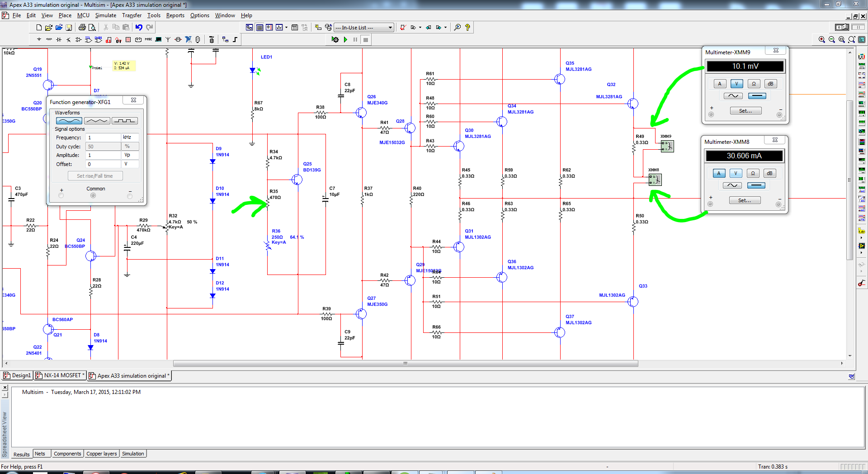Open the Grapher view
868x474 pixels.
coord(279,28)
